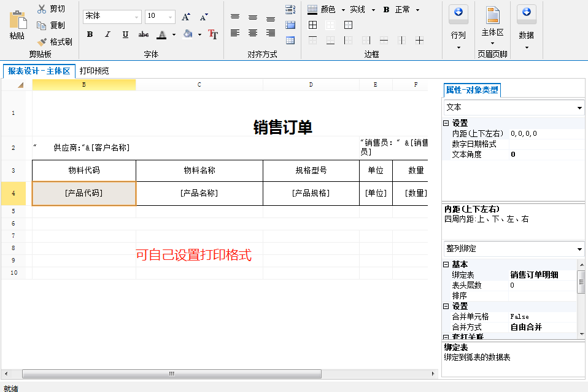Screen dimensions: 588x392
Task: Align text left
Action: click(x=235, y=33)
